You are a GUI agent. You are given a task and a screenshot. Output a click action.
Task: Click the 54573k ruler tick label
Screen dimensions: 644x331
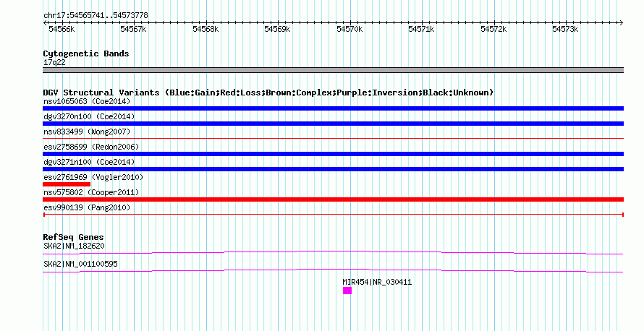click(565, 29)
